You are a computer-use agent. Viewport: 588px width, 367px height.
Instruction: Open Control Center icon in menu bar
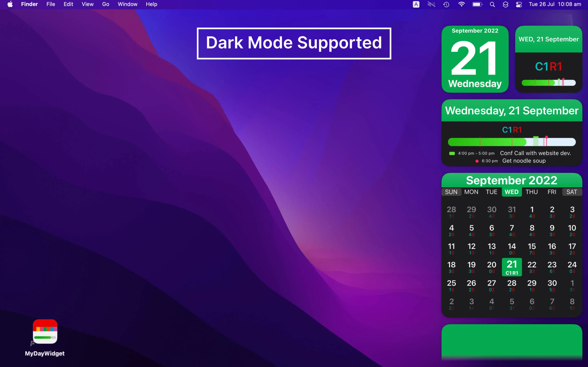(x=519, y=4)
